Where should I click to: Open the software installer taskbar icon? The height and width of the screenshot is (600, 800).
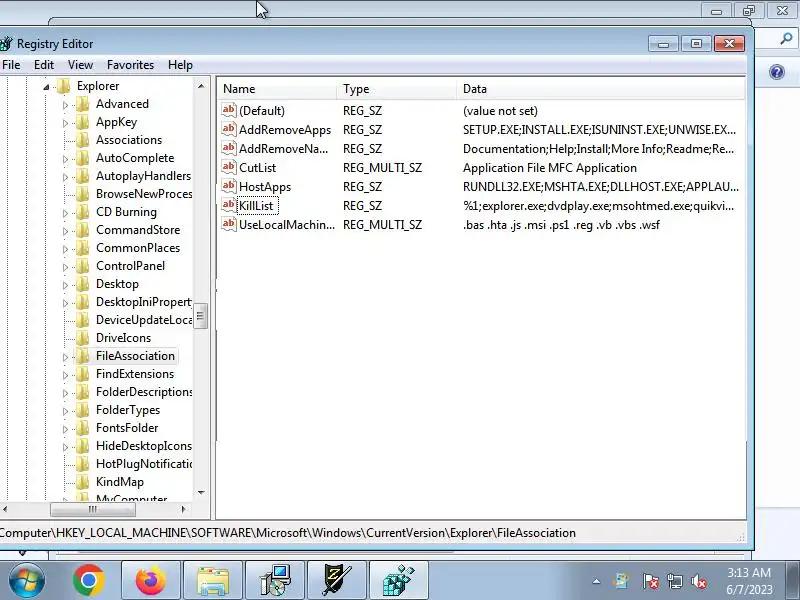pyautogui.click(x=276, y=581)
